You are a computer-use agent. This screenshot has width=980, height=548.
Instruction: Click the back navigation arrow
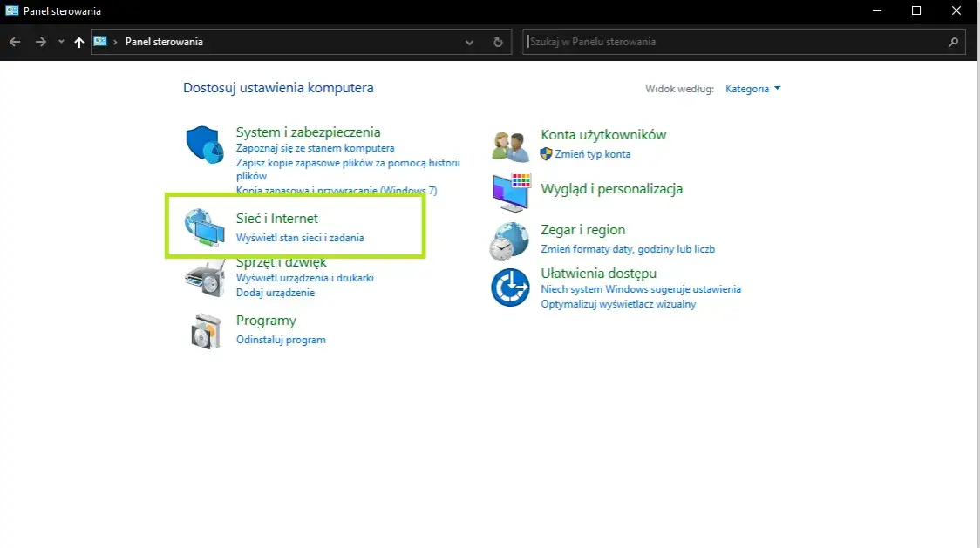14,42
